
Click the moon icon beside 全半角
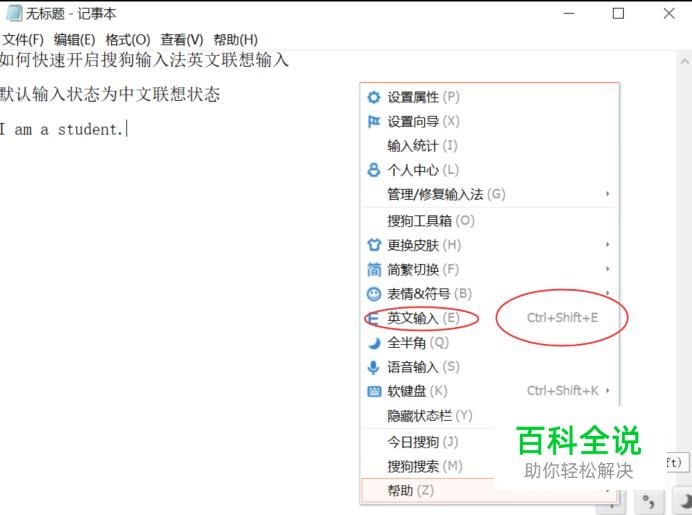pos(374,343)
